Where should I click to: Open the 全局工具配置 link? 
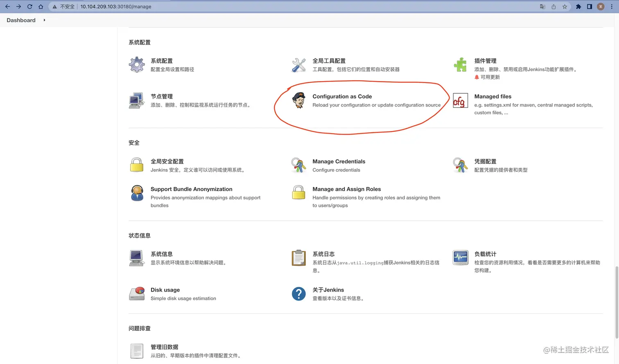pyautogui.click(x=329, y=61)
